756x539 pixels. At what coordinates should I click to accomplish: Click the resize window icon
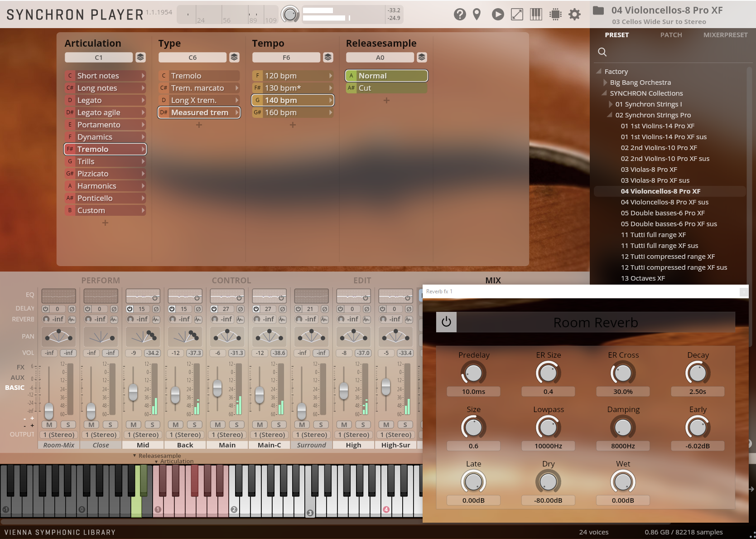[x=517, y=14]
